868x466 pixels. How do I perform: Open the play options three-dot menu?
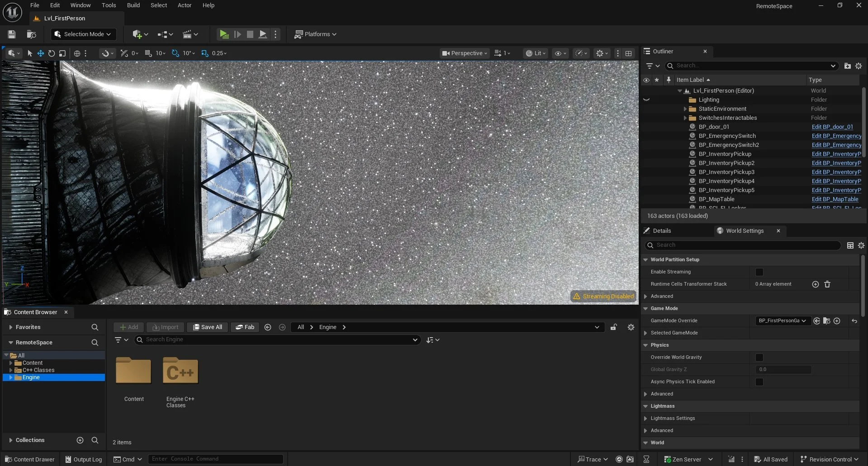click(x=275, y=34)
